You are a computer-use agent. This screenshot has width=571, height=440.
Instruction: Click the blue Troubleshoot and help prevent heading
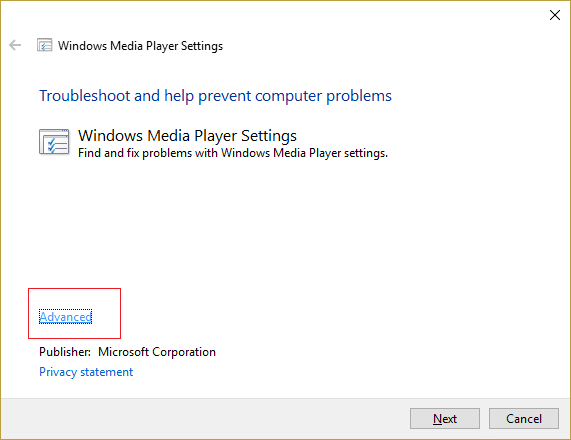215,96
